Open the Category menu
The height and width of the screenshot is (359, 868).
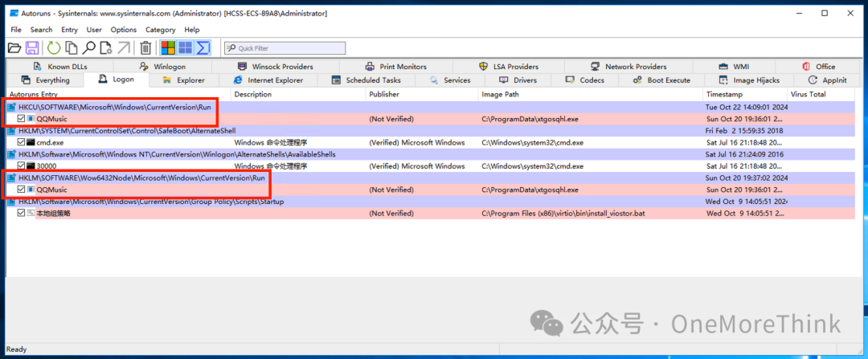pyautogui.click(x=161, y=30)
